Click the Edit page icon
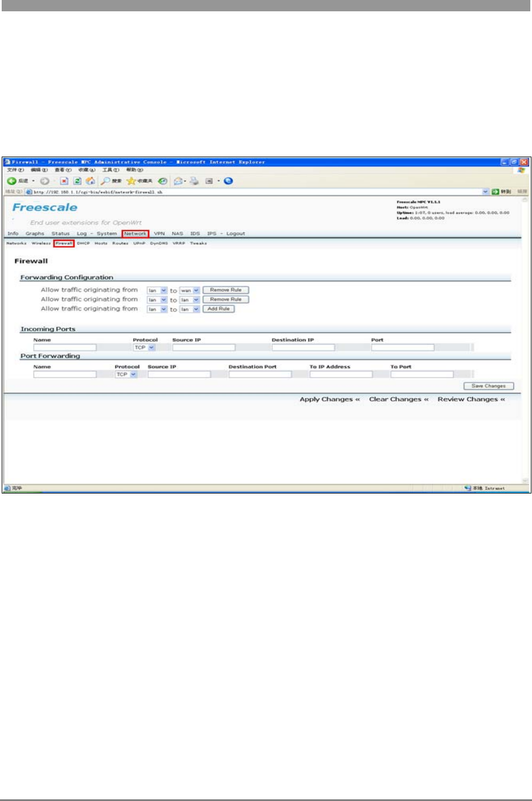The image size is (532, 801). tap(208, 181)
